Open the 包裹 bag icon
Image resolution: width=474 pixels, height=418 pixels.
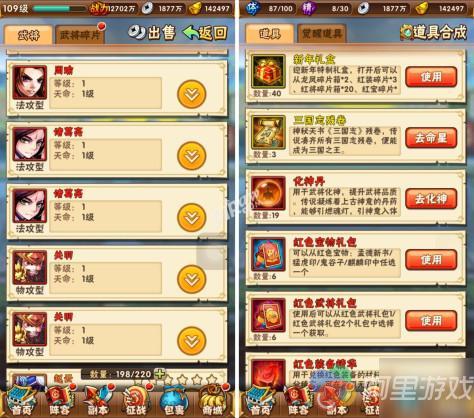[174, 400]
